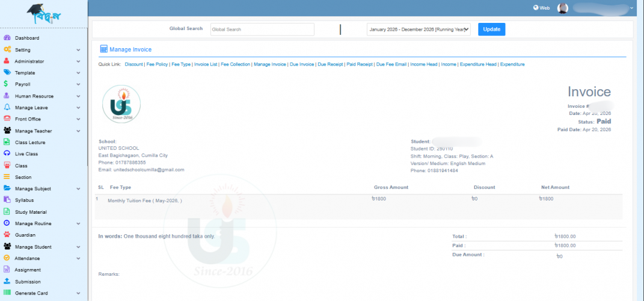Image resolution: width=644 pixels, height=301 pixels.
Task: Expand the Administrator menu chevron
Action: 78,61
